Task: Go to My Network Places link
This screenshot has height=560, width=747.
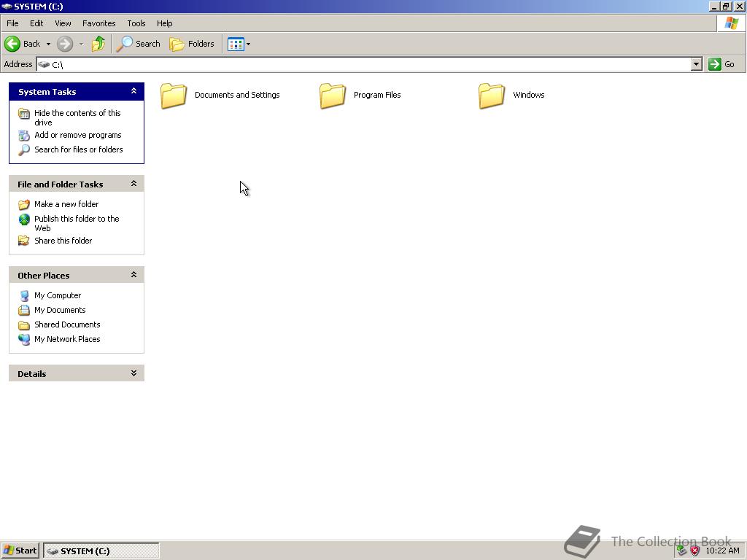Action: click(x=67, y=339)
